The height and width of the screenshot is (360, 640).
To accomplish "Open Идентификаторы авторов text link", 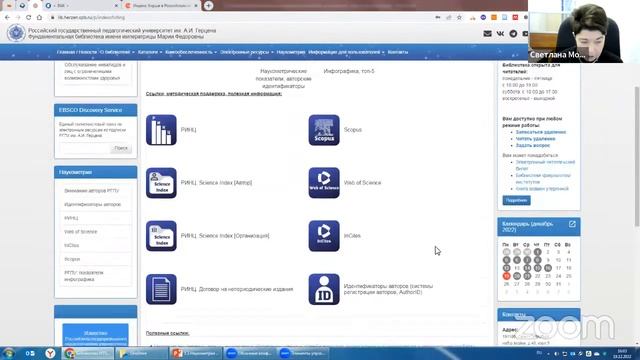I will click(x=388, y=289).
